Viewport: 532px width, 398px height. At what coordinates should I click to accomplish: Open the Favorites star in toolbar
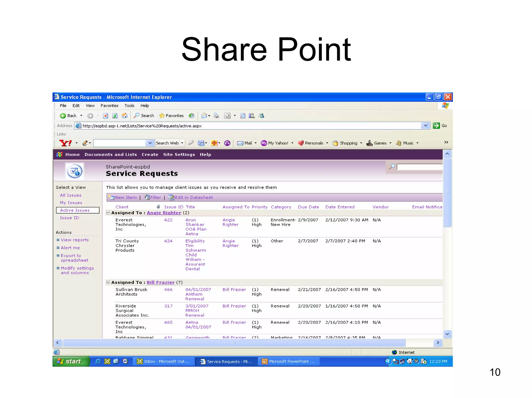[x=162, y=115]
